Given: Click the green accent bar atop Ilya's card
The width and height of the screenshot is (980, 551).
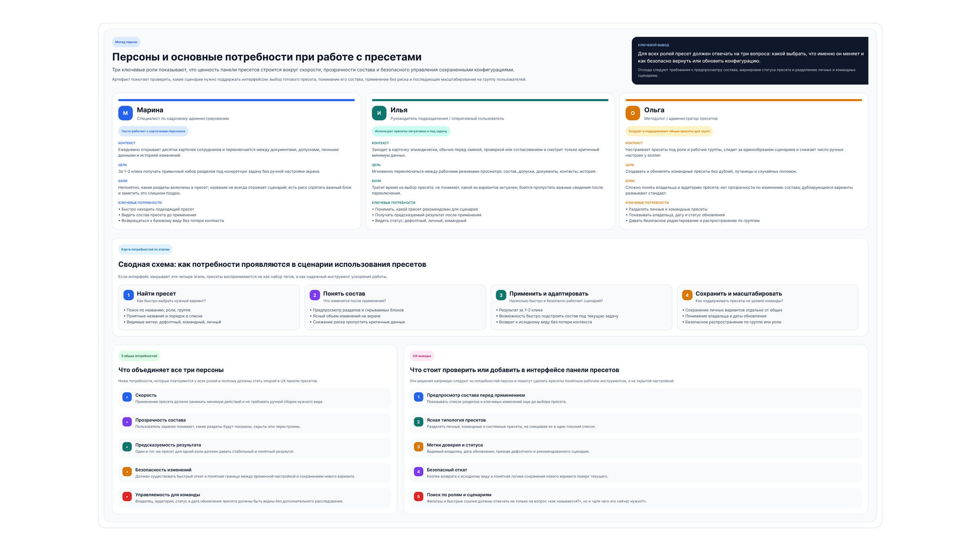Looking at the screenshot, I should click(x=490, y=100).
